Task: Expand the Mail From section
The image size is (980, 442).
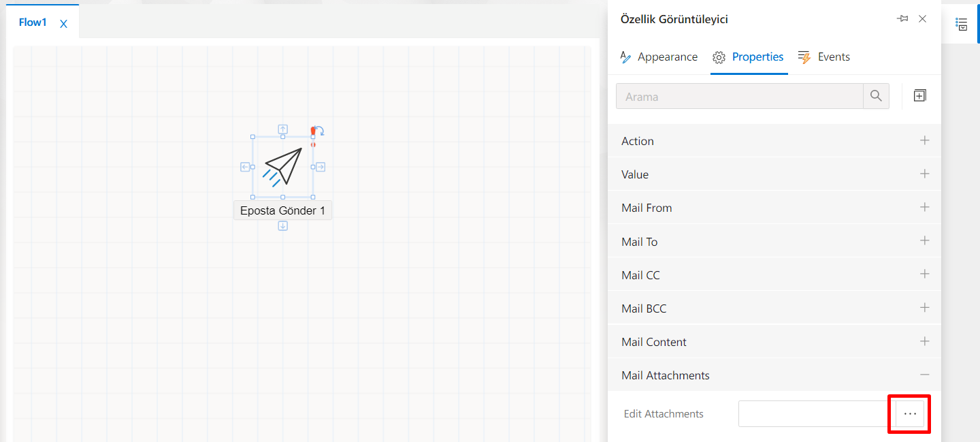Action: click(x=924, y=208)
